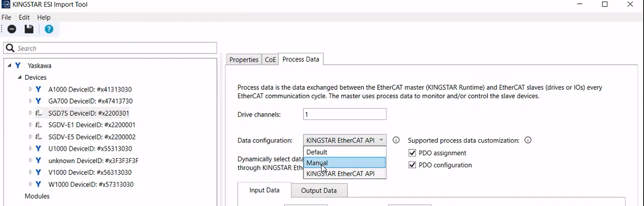Select the Devices tree label
This screenshot has height=206, width=644.
(x=36, y=77)
